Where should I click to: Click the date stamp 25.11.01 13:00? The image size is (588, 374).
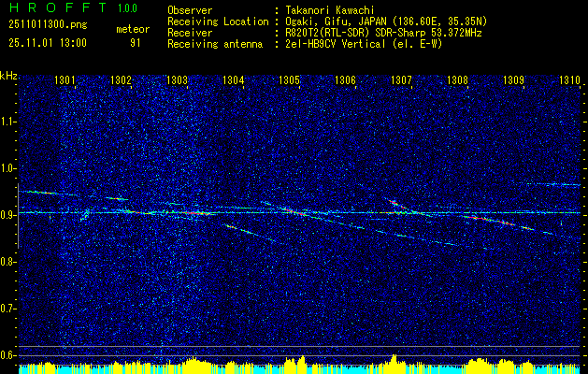pyautogui.click(x=48, y=43)
